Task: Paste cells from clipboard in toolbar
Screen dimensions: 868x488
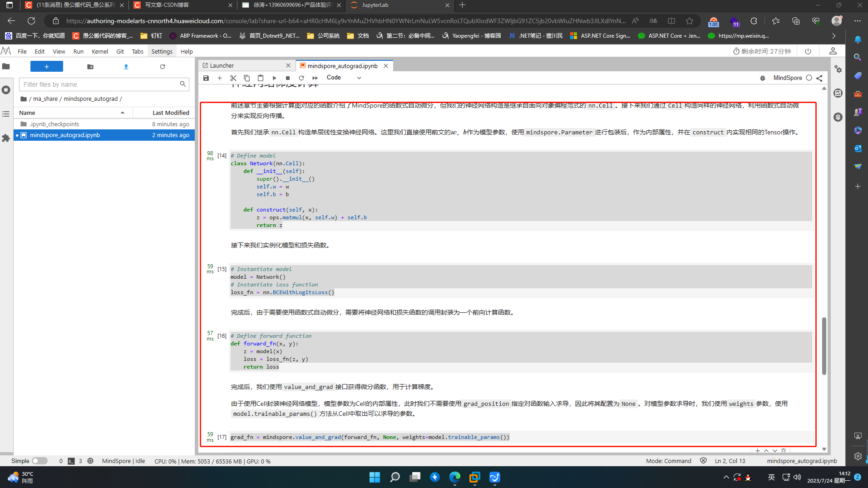Action: 261,78
